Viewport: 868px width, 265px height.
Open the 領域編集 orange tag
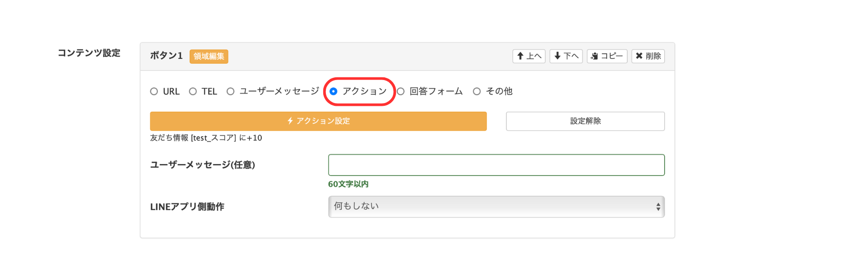209,57
